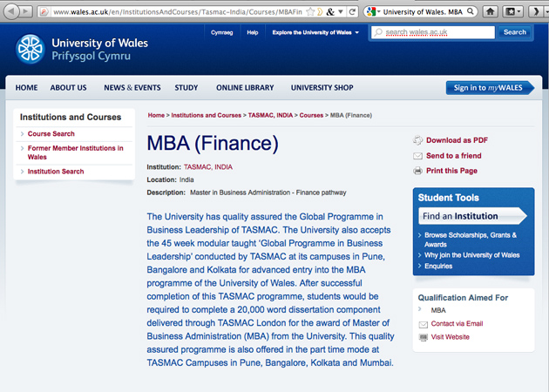Image resolution: width=549 pixels, height=392 pixels.
Task: Click the University of Wales logo
Action: (32, 49)
